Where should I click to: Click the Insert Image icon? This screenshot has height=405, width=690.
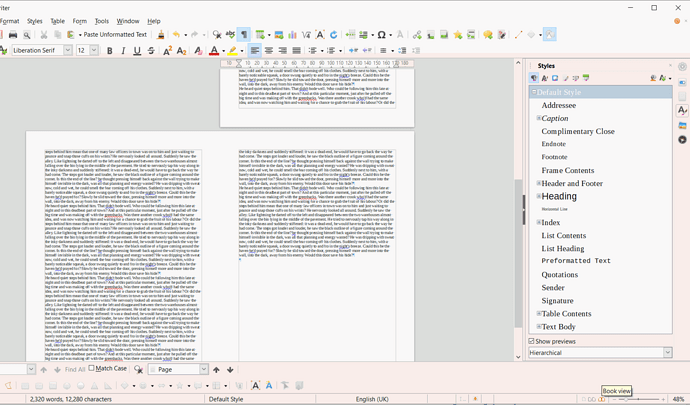coord(279,35)
